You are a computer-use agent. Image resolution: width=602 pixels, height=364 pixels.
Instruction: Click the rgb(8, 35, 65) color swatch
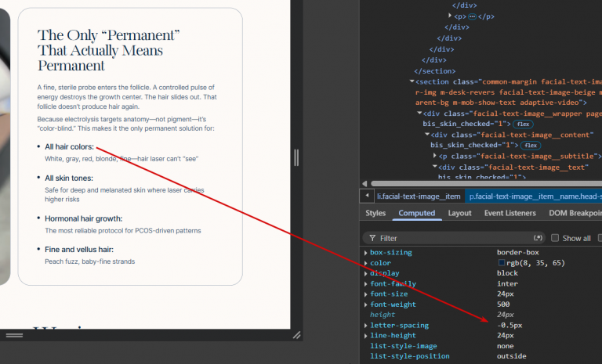(x=501, y=263)
